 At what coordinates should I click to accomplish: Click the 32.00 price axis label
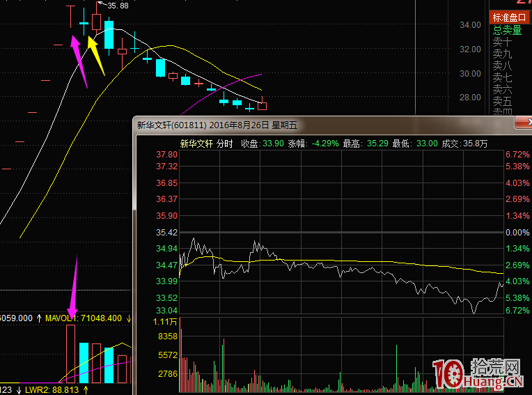(470, 49)
